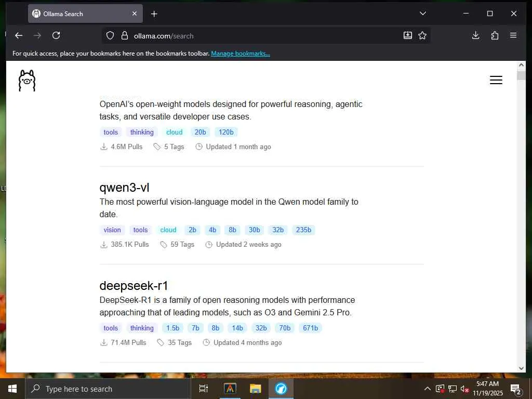
Task: Click the 59 Tags text
Action: 182,245
